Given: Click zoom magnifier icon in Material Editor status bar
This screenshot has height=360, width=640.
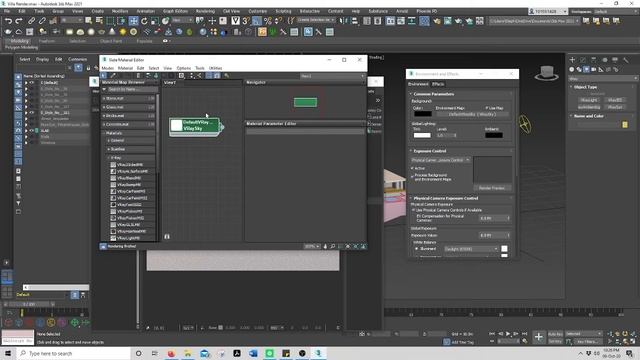Looking at the screenshot, I should click(x=333, y=246).
